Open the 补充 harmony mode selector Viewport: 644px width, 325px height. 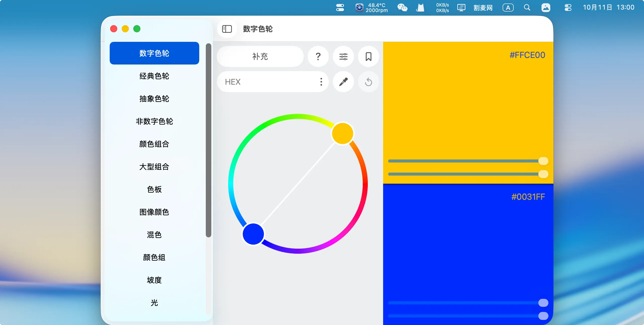260,56
